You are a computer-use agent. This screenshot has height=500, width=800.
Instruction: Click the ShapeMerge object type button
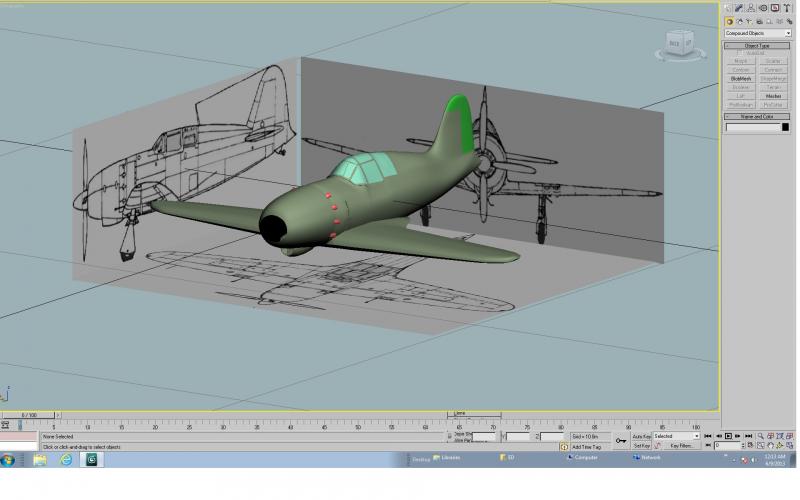pyautogui.click(x=773, y=79)
